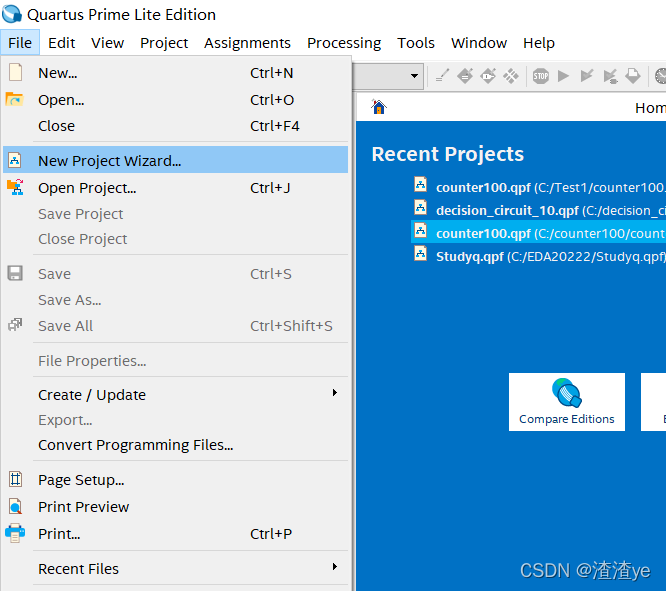The width and height of the screenshot is (666, 591).
Task: Click the Home house icon
Action: point(378,107)
